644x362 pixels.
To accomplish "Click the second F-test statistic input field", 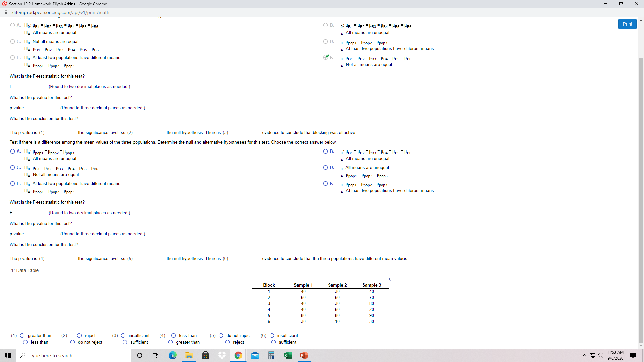I will [x=32, y=213].
